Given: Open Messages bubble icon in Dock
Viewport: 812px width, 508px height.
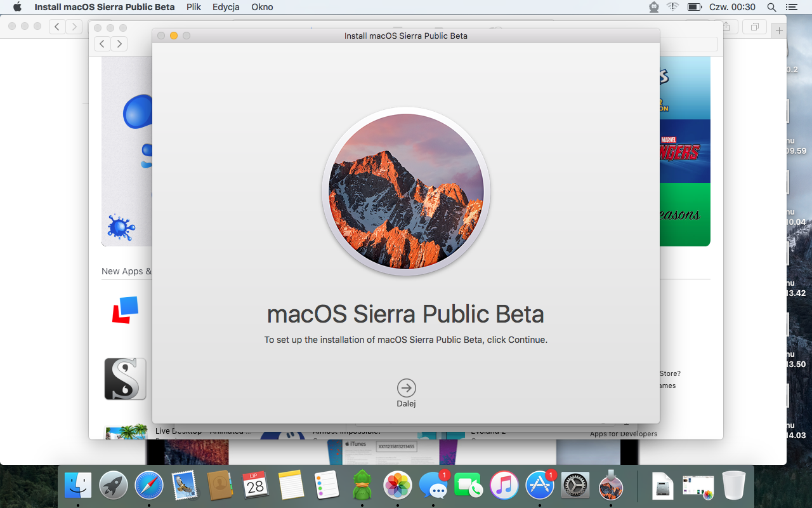Looking at the screenshot, I should (x=434, y=486).
